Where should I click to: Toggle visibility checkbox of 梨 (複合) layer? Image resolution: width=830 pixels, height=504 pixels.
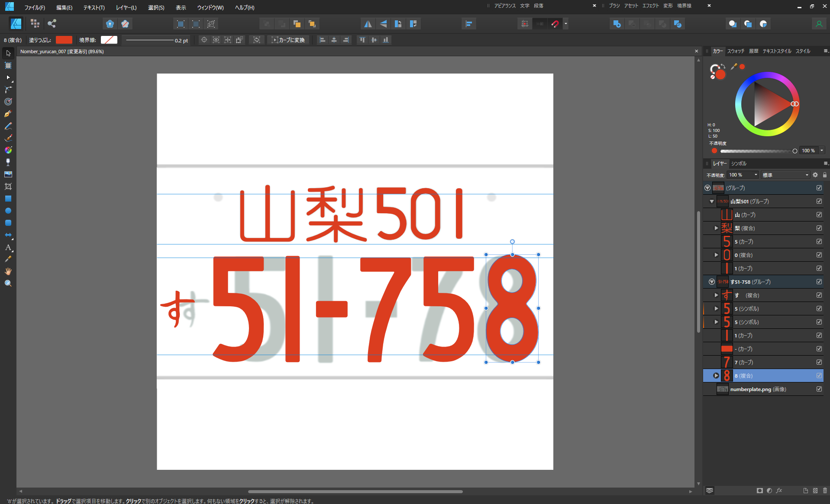tap(819, 228)
